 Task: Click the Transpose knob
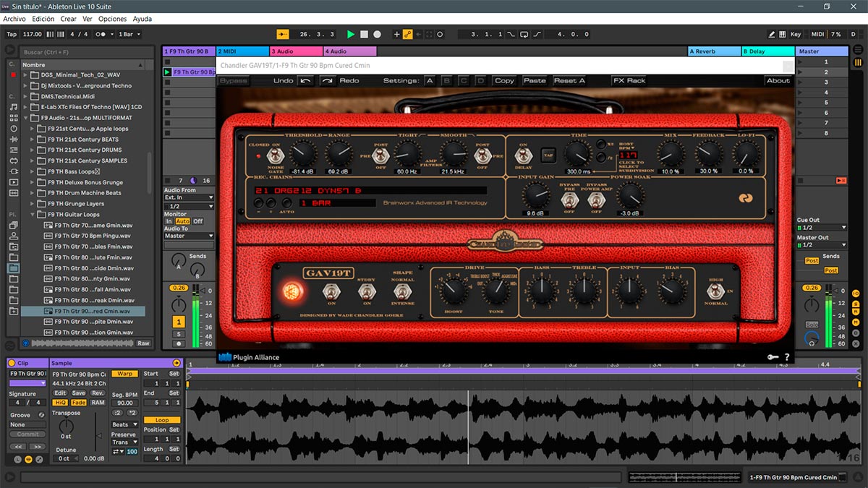point(66,426)
